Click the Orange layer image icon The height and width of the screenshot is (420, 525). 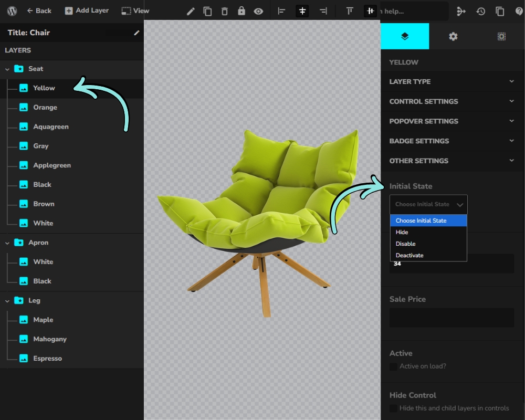click(x=24, y=108)
